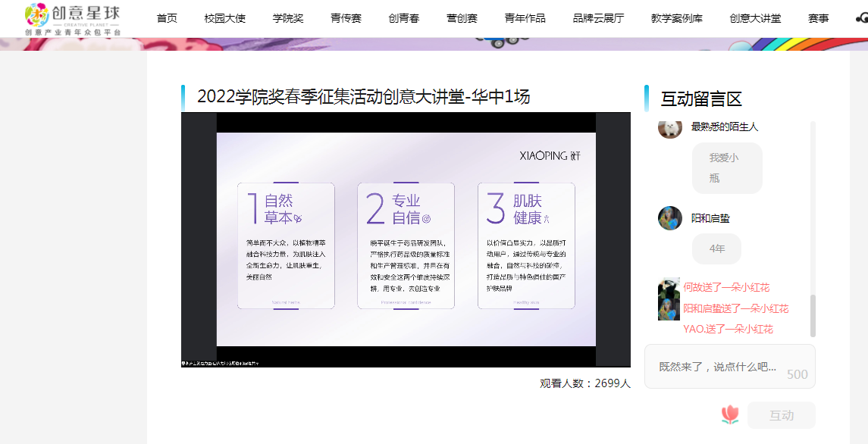Select the 我爱小瓶 message bubble
Viewport: 868px width, 444px height.
727,168
